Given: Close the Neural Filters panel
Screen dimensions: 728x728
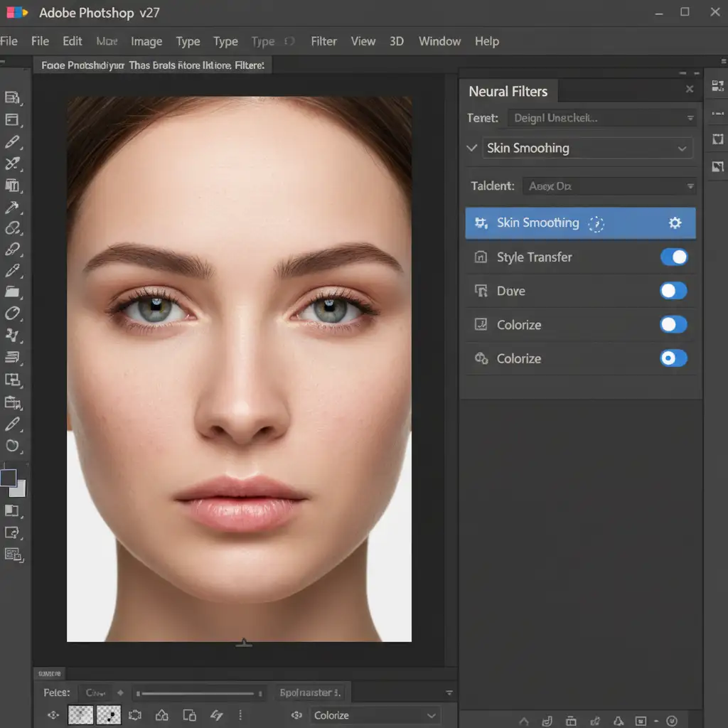Looking at the screenshot, I should click(x=689, y=90).
